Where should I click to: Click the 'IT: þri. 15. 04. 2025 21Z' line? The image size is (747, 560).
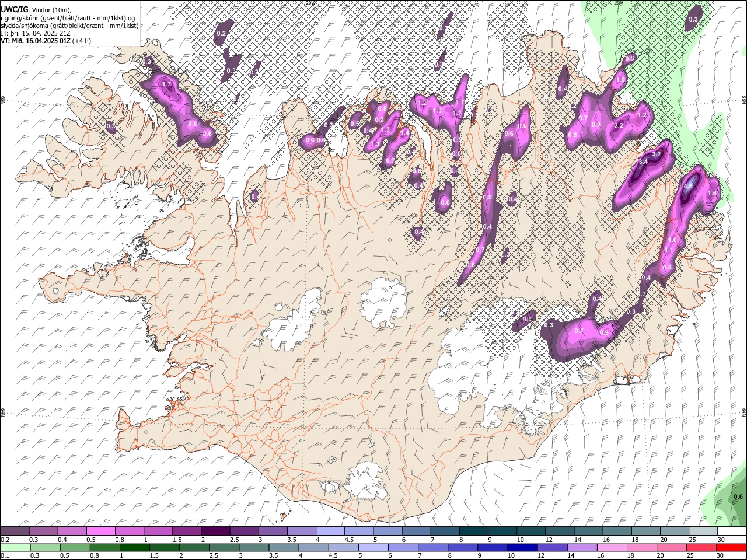[36, 33]
